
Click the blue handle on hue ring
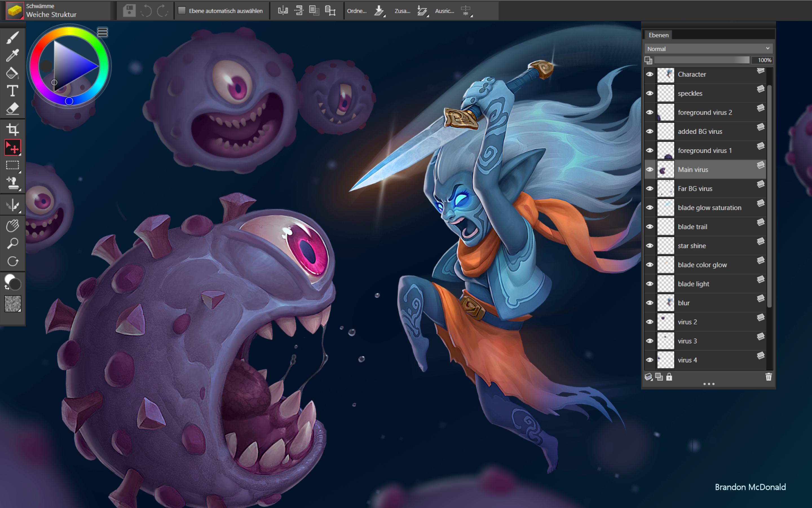[69, 101]
